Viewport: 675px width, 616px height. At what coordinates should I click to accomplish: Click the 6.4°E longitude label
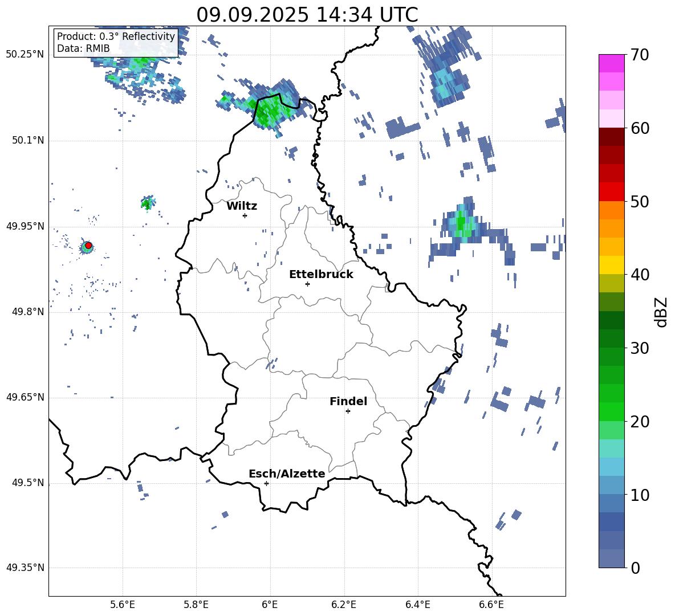417,605
